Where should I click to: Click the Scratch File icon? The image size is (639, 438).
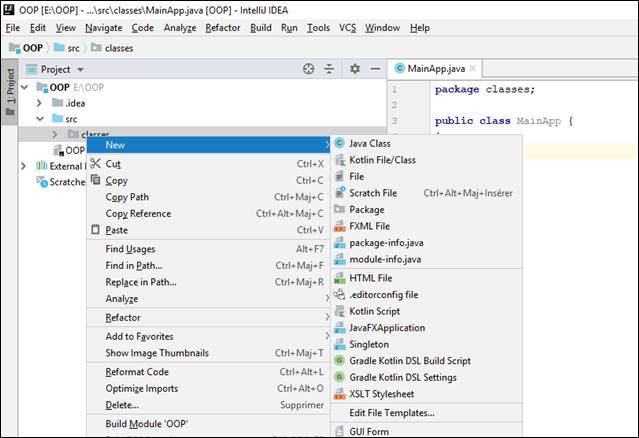339,193
